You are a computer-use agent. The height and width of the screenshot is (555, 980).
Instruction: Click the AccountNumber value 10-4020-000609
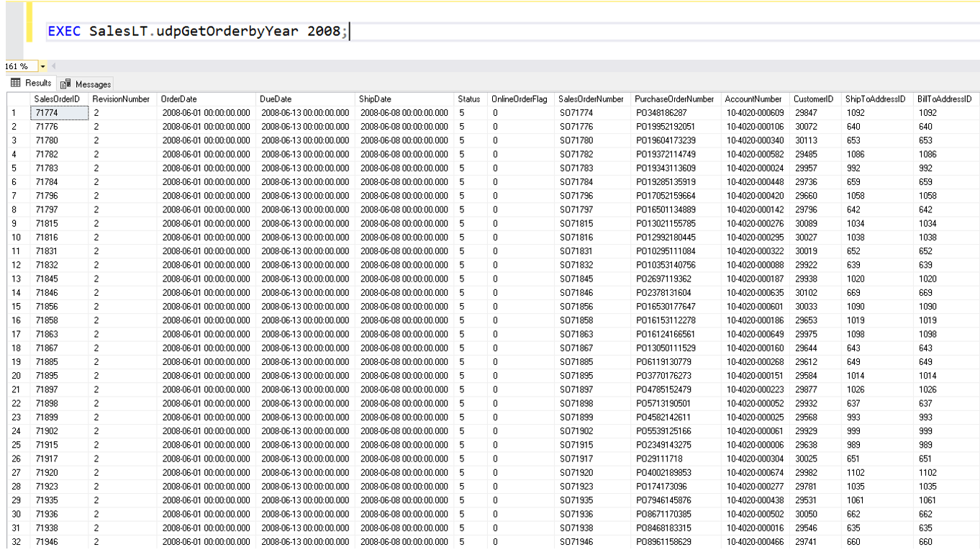pos(756,113)
